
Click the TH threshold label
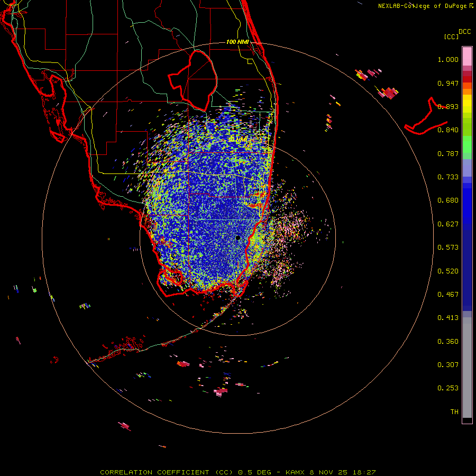coord(454,412)
